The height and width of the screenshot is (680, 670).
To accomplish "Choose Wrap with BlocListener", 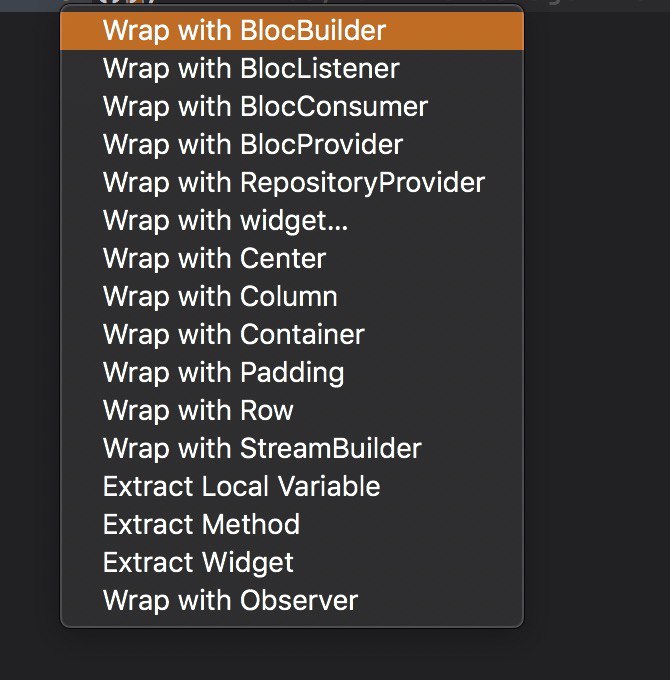I will [x=292, y=69].
